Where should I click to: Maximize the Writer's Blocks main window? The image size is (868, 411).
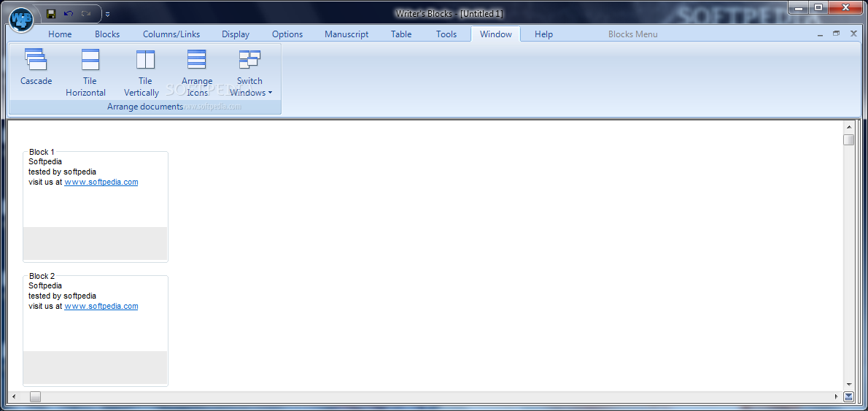coord(817,7)
